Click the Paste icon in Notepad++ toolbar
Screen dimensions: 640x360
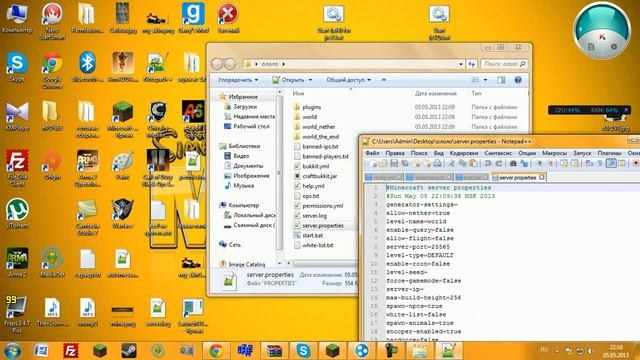click(x=473, y=164)
